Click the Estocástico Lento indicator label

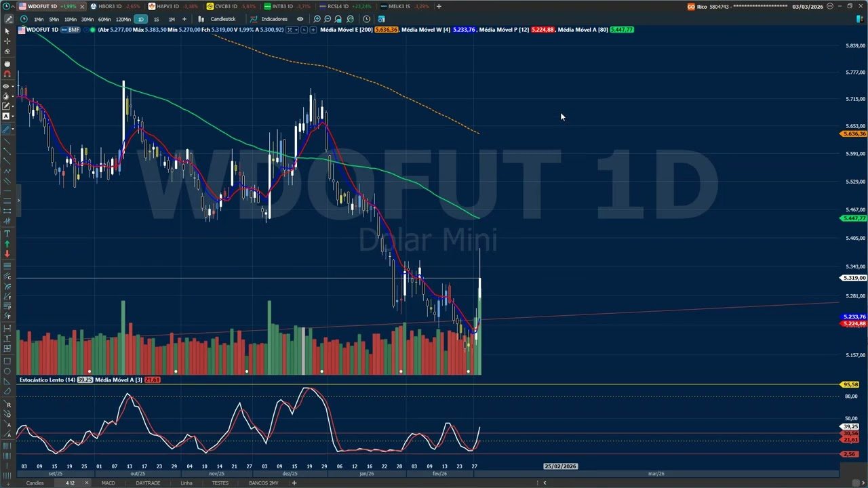(x=42, y=380)
